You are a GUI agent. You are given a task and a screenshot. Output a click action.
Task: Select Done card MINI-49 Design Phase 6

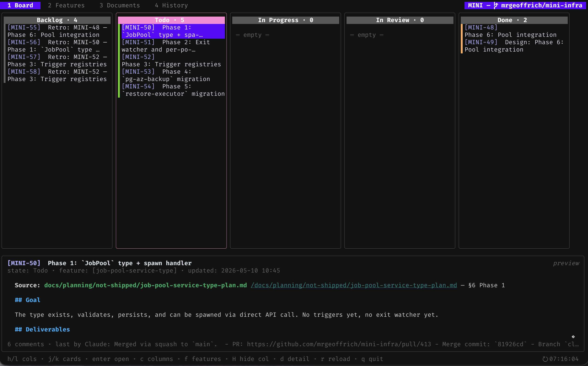pyautogui.click(x=516, y=46)
